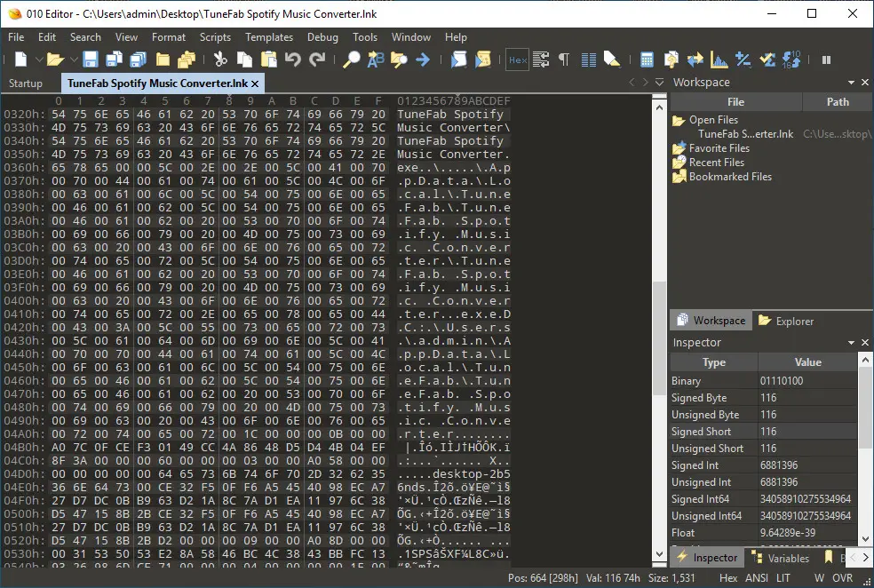Click the Inspector scrollbar up arrow
This screenshot has width=874, height=588.
(865, 360)
